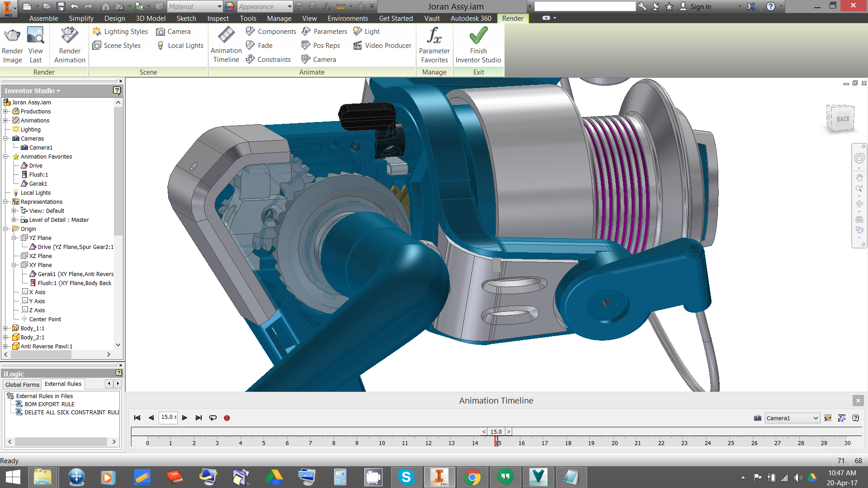Image resolution: width=868 pixels, height=488 pixels.
Task: Expand Body_1:1 component node
Action: pos(5,328)
